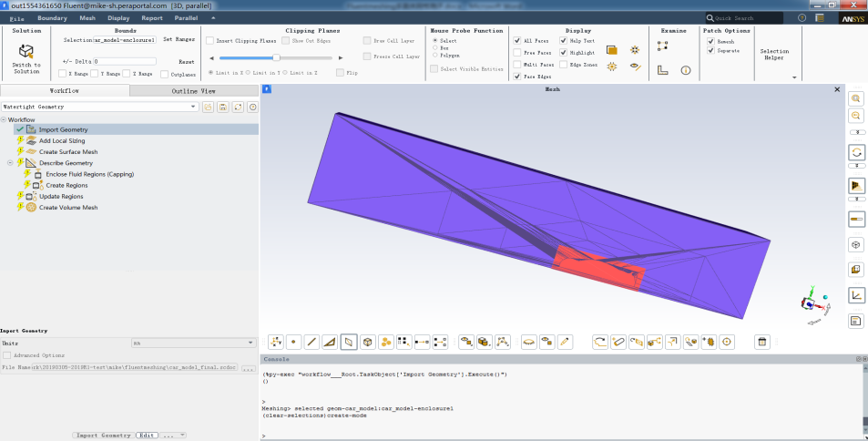
Task: Open the Display menu
Action: [x=118, y=18]
